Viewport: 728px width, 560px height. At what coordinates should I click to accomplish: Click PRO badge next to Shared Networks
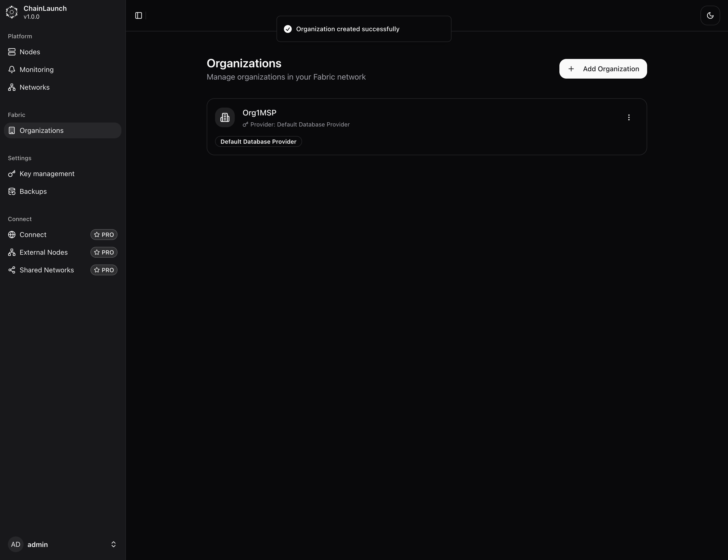point(104,270)
